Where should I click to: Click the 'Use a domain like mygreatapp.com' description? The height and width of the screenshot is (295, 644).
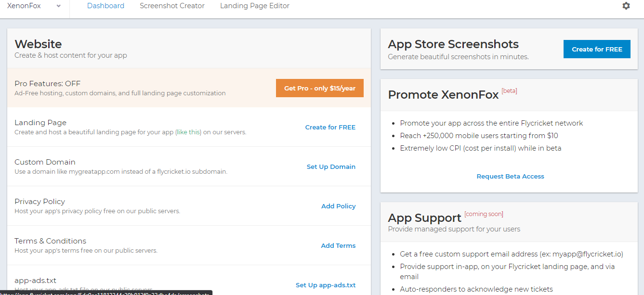[121, 172]
